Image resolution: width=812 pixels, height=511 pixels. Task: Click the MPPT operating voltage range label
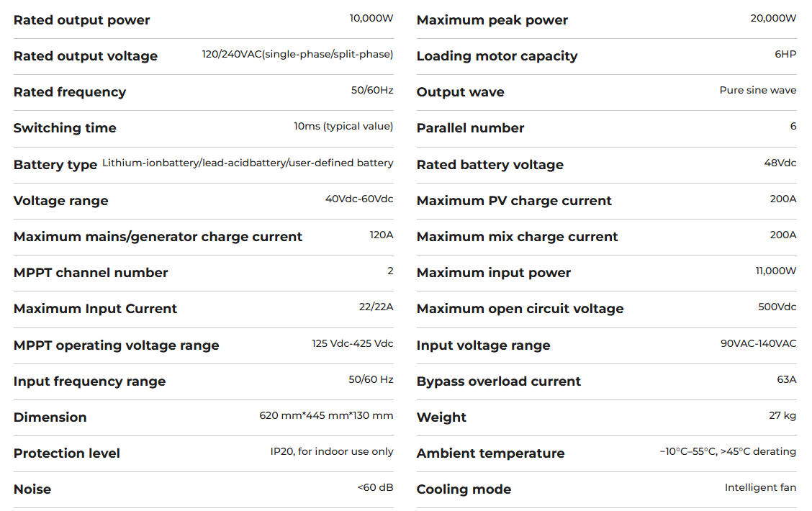[x=116, y=345]
